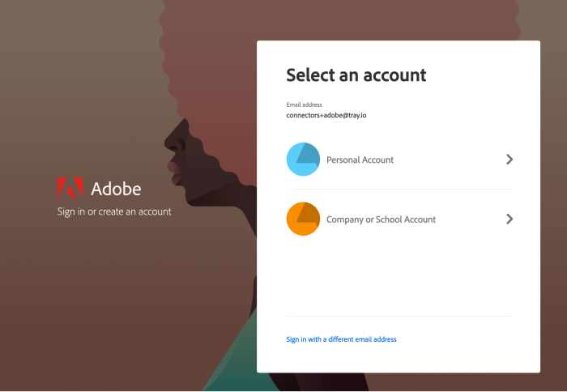
Task: Choose the Company or School Account label
Action: click(381, 219)
